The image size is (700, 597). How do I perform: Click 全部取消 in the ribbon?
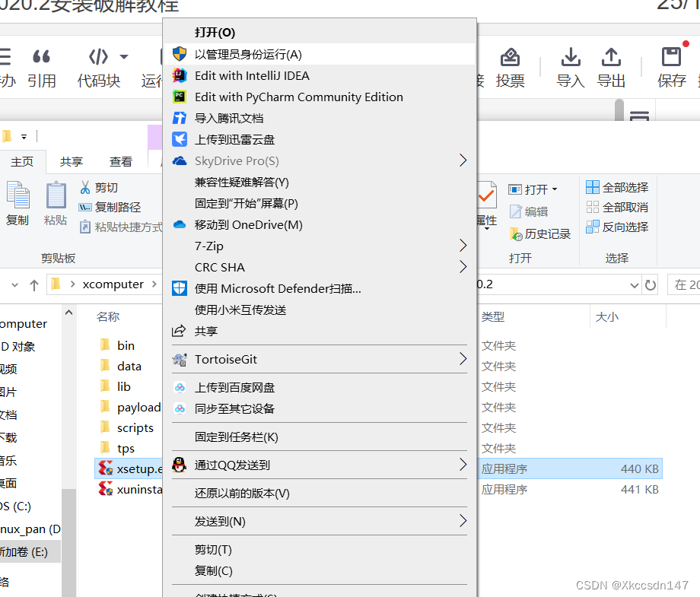[x=617, y=207]
